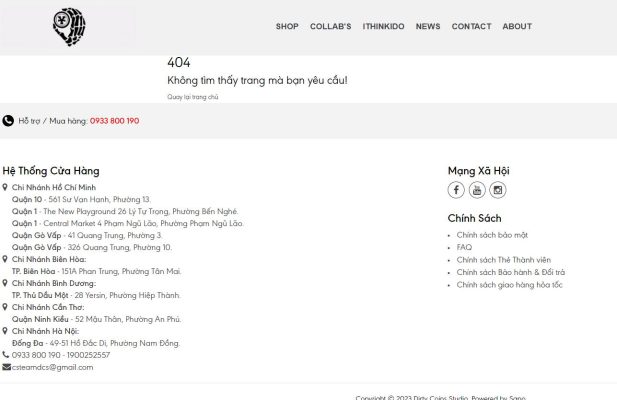The height and width of the screenshot is (400, 617).
Task: Click the Dirty Coins skeleton hand logo
Action: (x=69, y=27)
